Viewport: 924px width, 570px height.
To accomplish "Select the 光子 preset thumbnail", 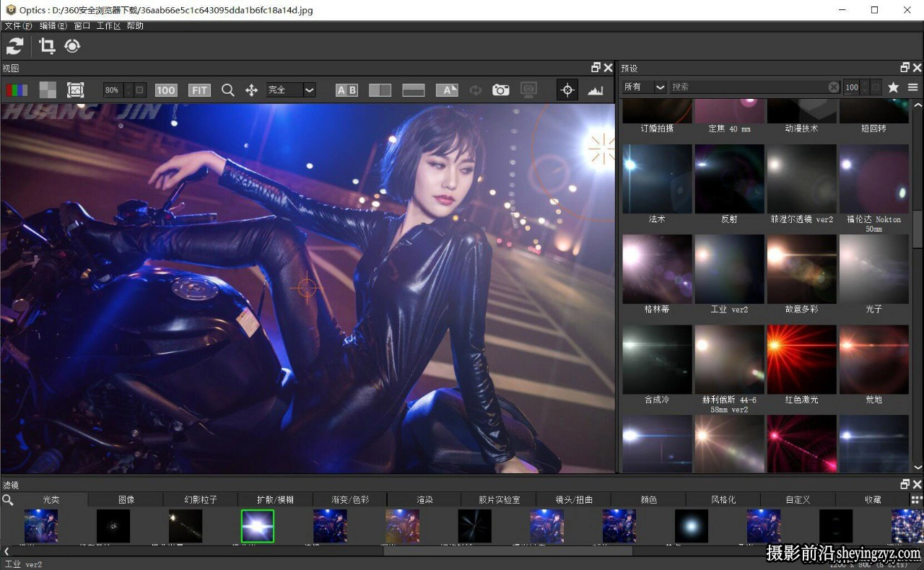I will 873,269.
